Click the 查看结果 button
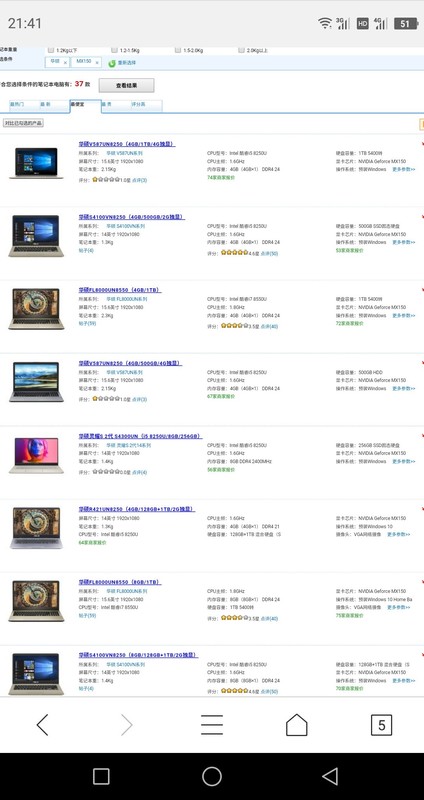Screen dimensions: 424x800 tap(127, 85)
